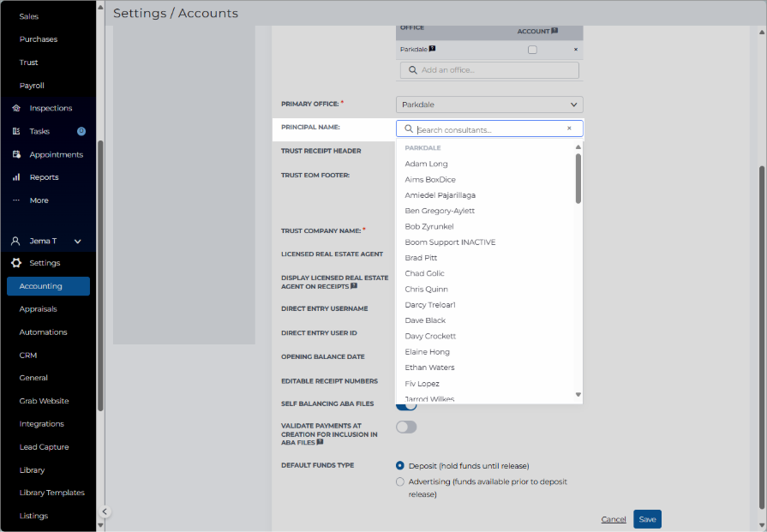Click the More ellipsis icon
This screenshot has width=767, height=532.
click(16, 200)
